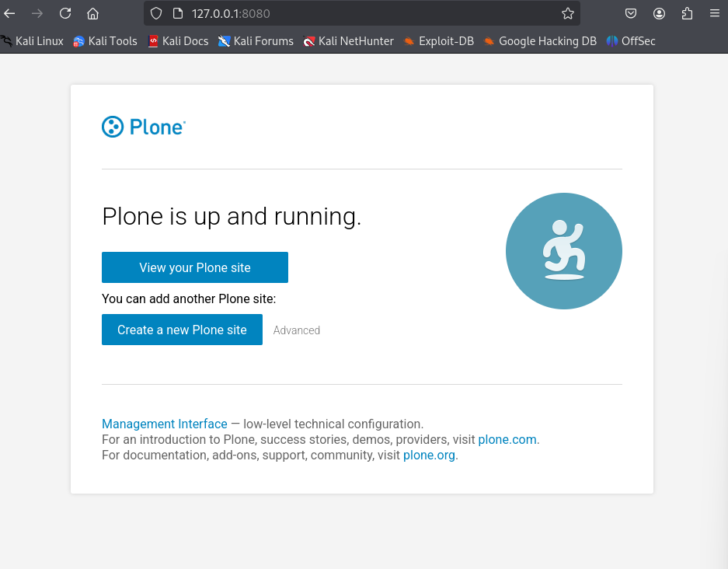Visit the plone.com link
Screen dimensions: 728x569
click(x=507, y=439)
